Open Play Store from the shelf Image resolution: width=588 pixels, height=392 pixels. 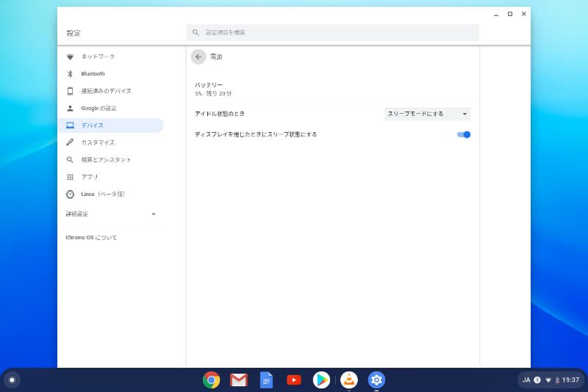pyautogui.click(x=321, y=380)
